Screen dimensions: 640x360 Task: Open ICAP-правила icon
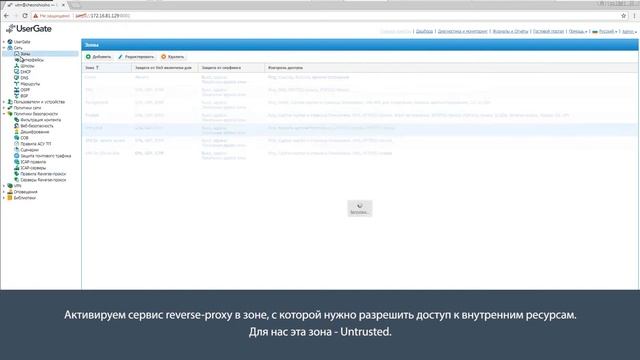[17, 162]
